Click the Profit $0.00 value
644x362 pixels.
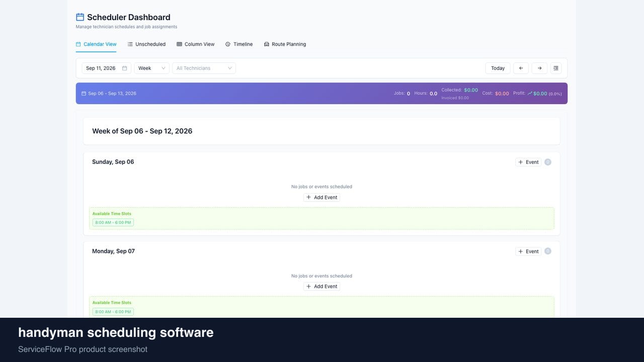point(540,94)
